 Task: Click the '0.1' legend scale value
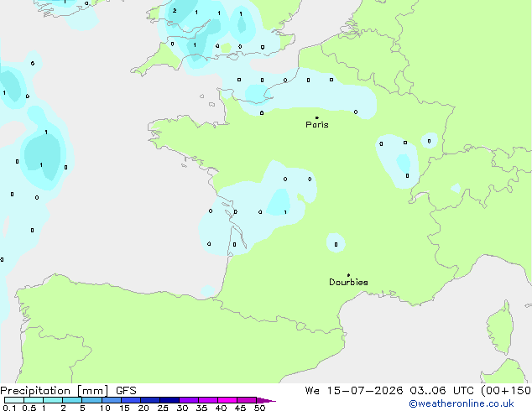click(9, 408)
